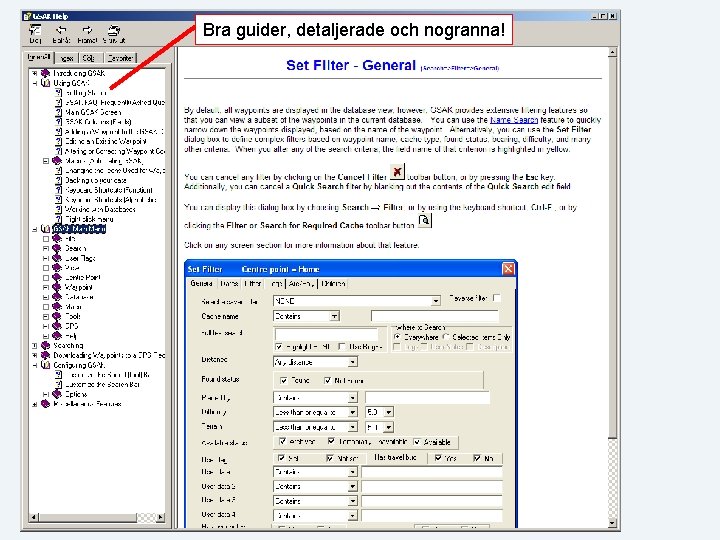720x540 pixels.
Task: Close the Set Filter dialog
Action: (508, 269)
